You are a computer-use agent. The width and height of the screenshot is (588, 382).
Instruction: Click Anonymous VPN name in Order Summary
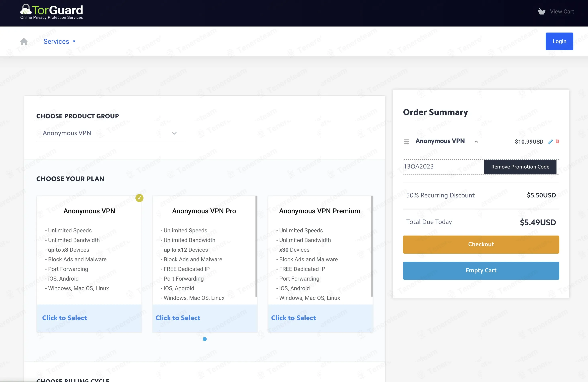[440, 141]
